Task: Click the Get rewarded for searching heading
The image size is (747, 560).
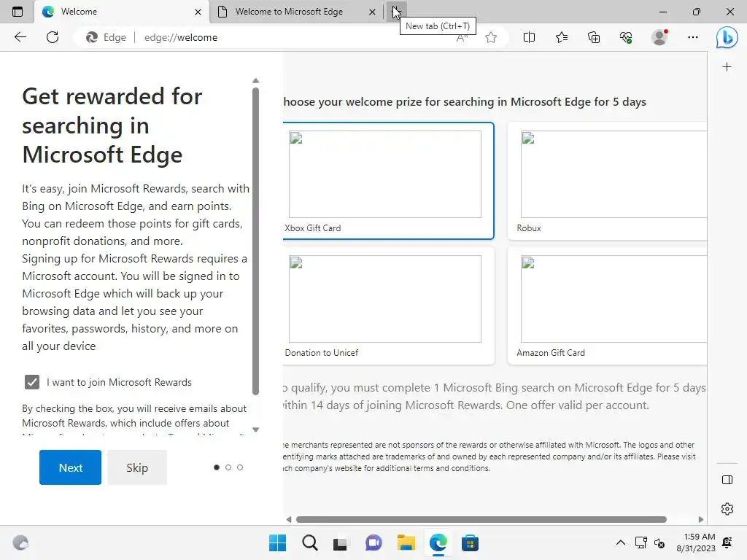Action: tap(112, 125)
